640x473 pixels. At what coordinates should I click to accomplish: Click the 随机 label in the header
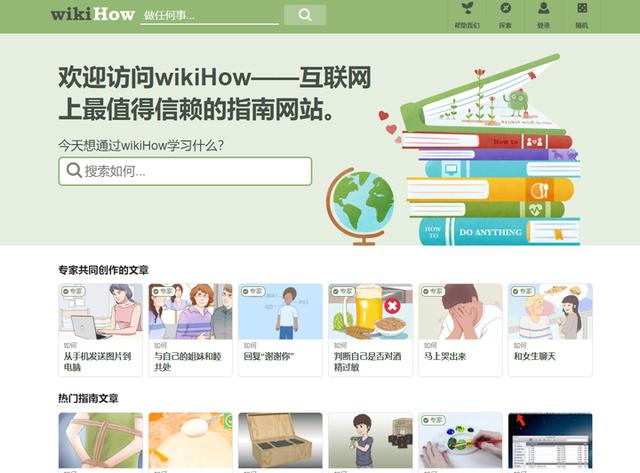(x=582, y=25)
